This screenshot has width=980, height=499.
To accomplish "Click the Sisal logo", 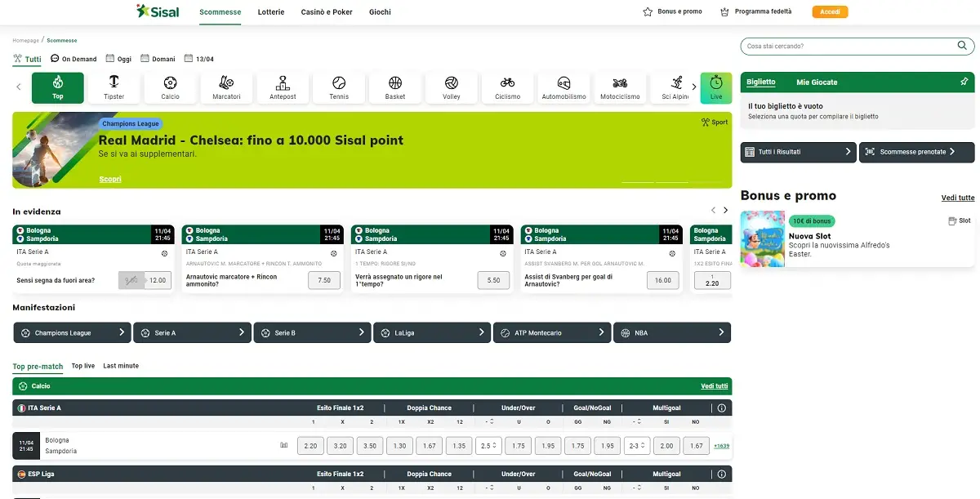I will (x=158, y=11).
